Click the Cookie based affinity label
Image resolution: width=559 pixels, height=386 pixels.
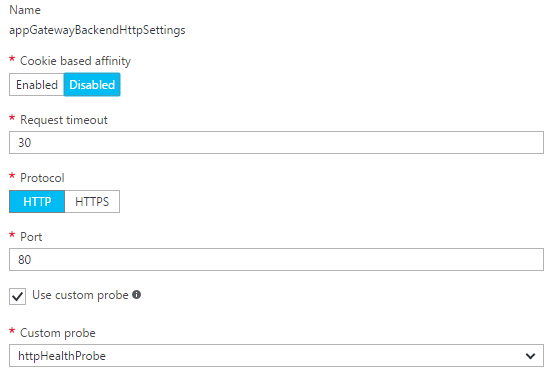76,61
